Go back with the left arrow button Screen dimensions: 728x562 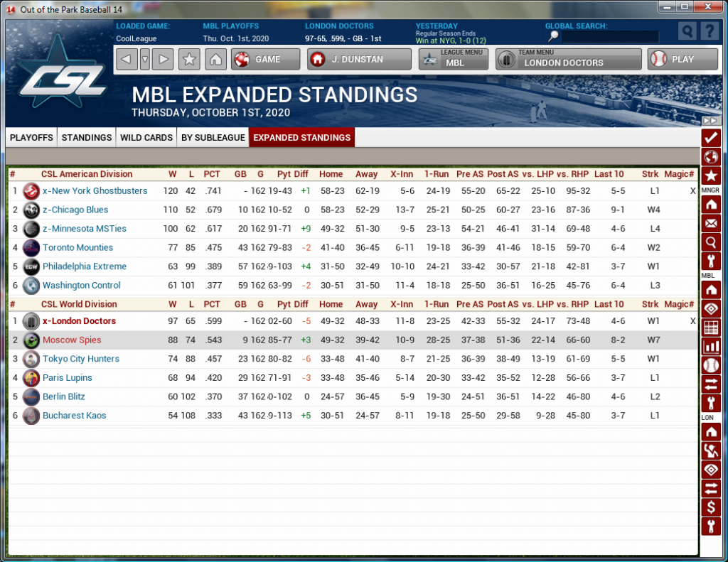coord(127,60)
